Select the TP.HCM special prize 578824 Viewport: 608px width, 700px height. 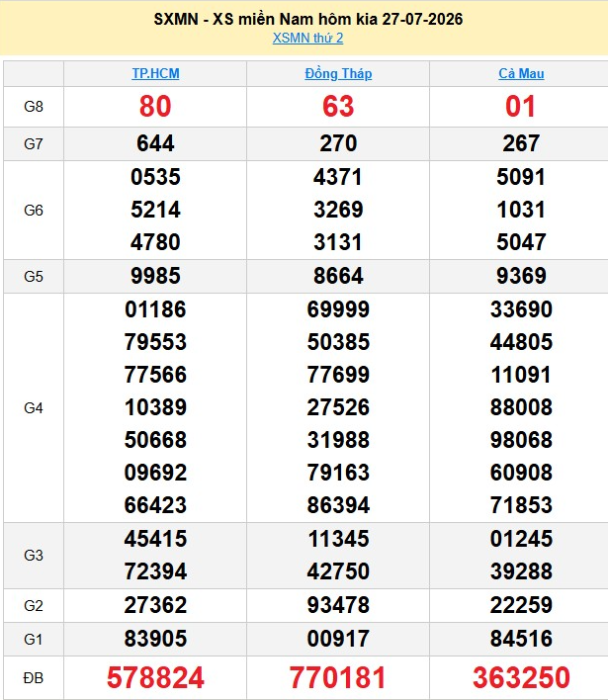155,677
